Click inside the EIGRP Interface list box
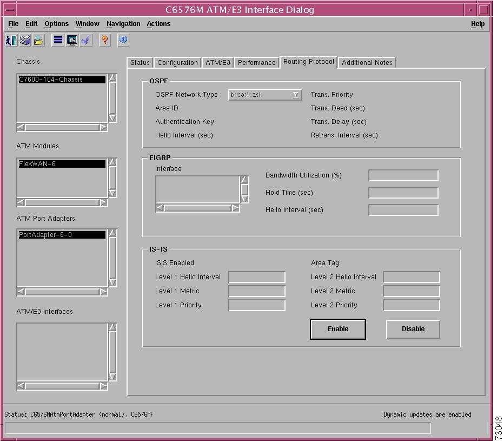The image size is (504, 441). pos(197,189)
